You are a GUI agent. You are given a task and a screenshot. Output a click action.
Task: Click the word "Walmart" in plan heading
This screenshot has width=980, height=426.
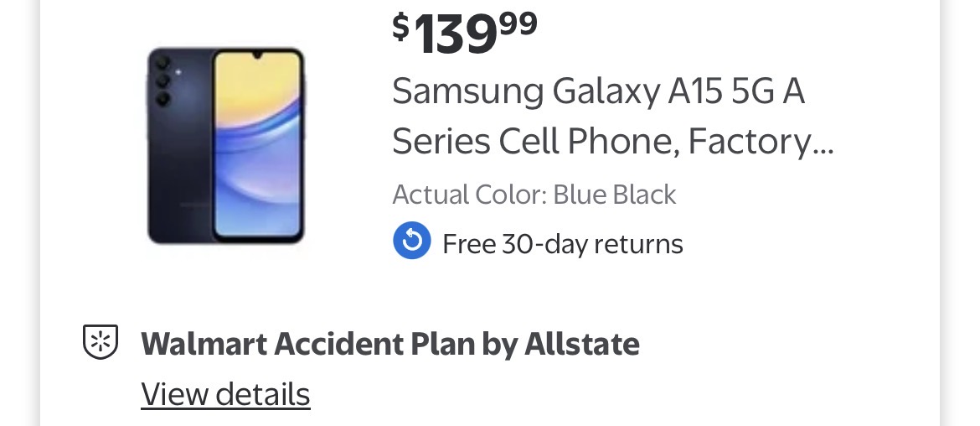(204, 344)
